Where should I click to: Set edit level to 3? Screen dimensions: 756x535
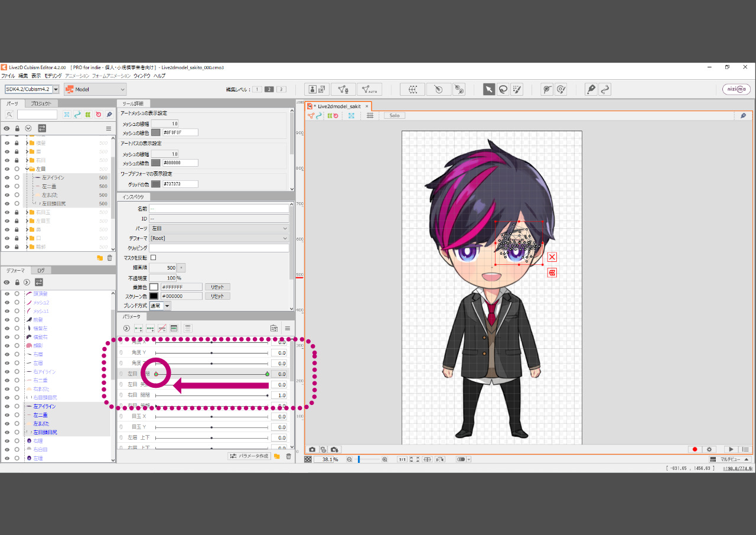[x=281, y=89]
